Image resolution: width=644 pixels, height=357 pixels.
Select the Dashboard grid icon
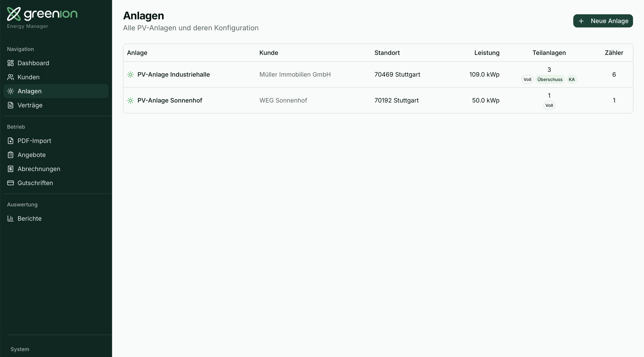coord(11,63)
